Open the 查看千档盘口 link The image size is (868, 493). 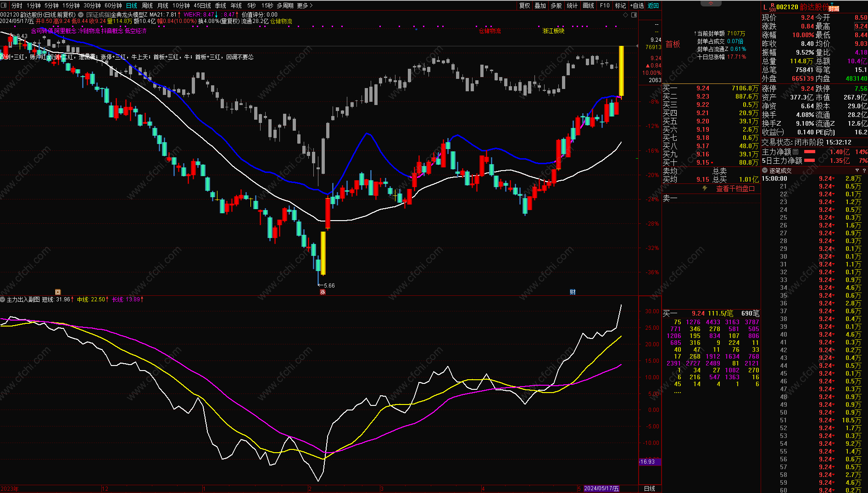(x=735, y=188)
